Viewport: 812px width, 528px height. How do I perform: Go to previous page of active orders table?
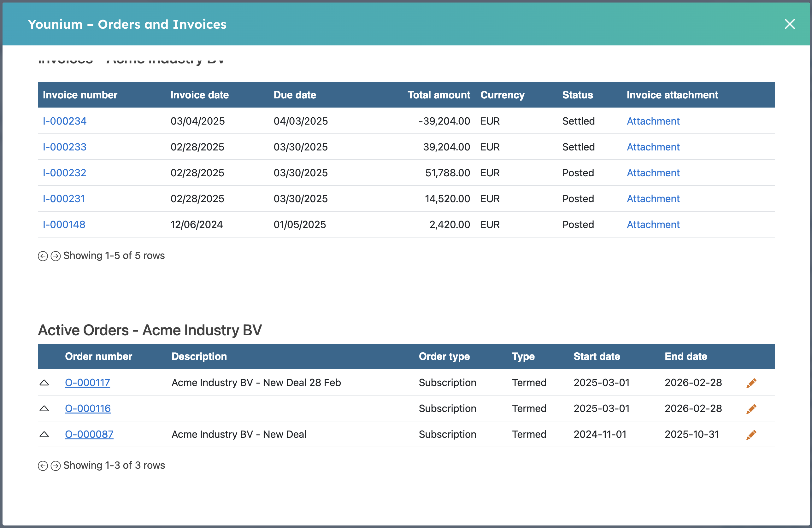[x=43, y=466]
